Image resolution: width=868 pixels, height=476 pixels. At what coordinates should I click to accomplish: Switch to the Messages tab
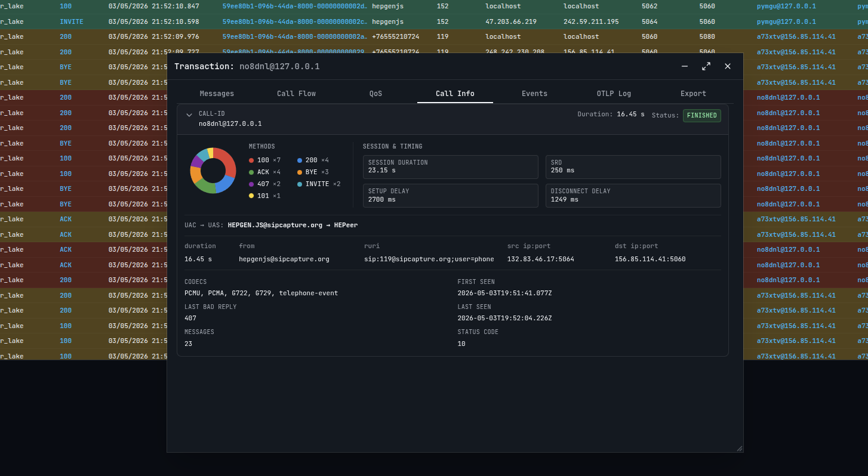click(217, 94)
